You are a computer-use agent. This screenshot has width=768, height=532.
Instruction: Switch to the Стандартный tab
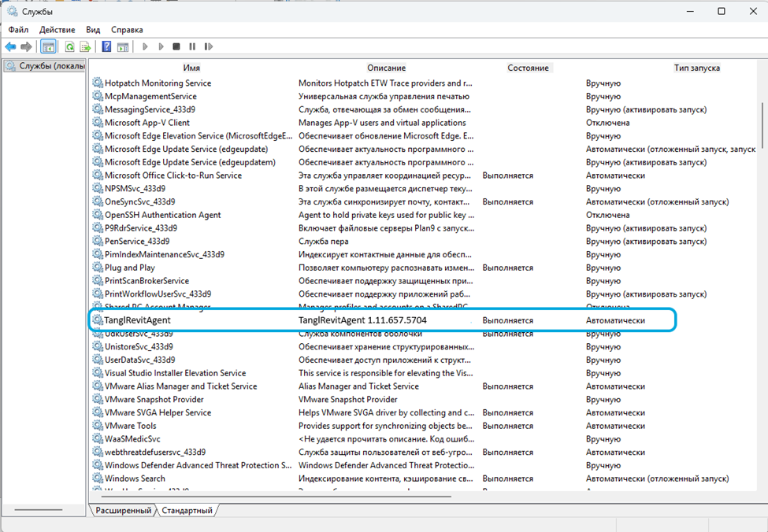point(187,511)
